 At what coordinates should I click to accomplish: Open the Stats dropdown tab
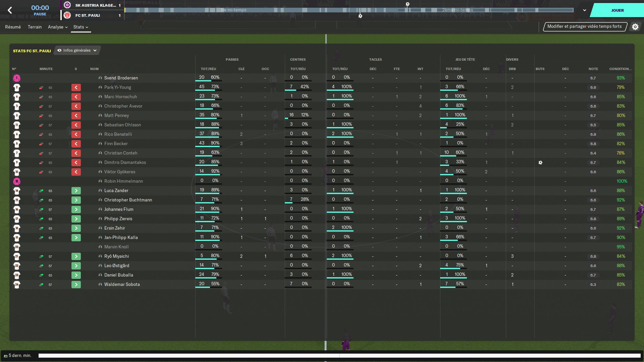coord(80,27)
